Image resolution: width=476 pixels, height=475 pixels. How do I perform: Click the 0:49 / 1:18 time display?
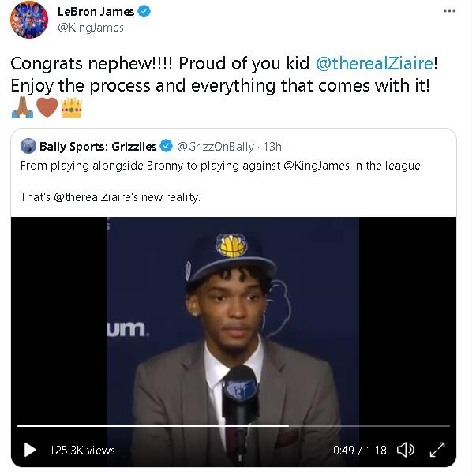coord(360,451)
